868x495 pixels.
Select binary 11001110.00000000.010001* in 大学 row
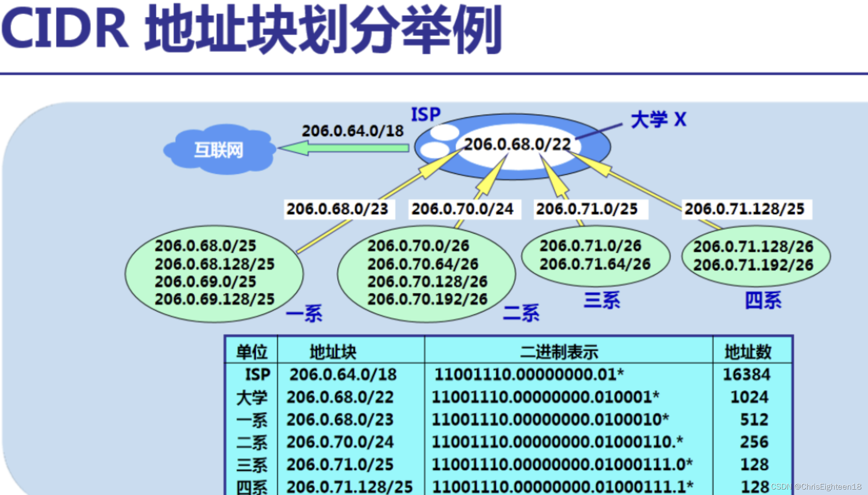(x=545, y=397)
